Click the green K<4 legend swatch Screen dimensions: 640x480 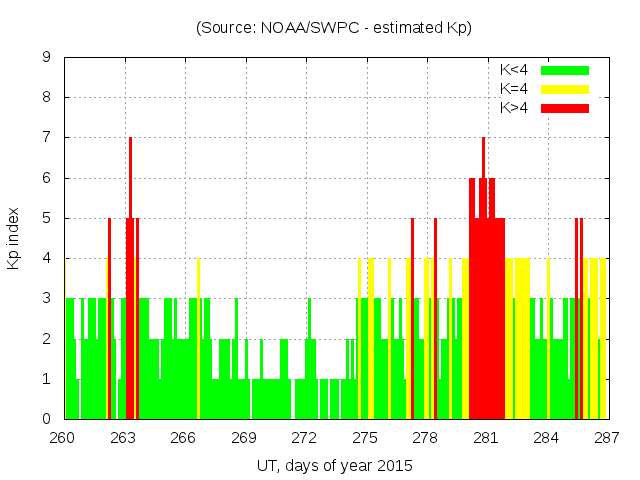pyautogui.click(x=565, y=70)
